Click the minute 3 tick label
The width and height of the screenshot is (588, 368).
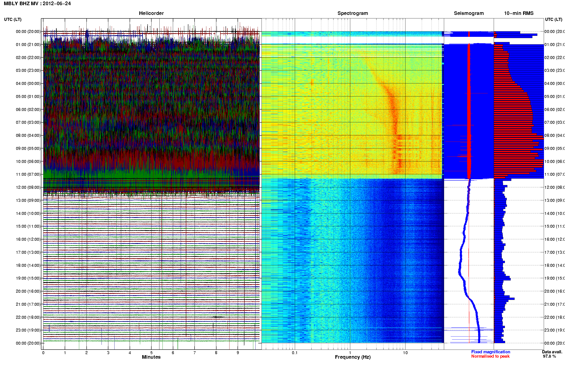(108, 353)
